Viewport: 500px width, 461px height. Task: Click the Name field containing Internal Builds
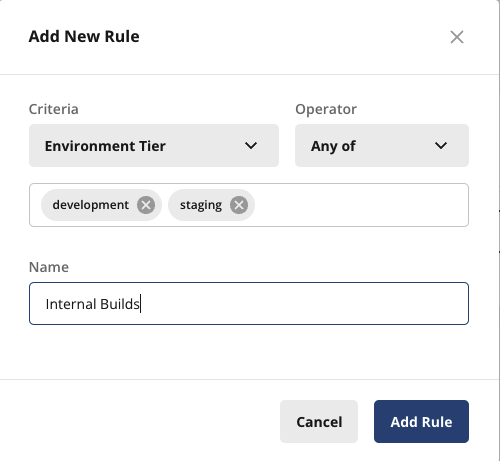tap(249, 304)
